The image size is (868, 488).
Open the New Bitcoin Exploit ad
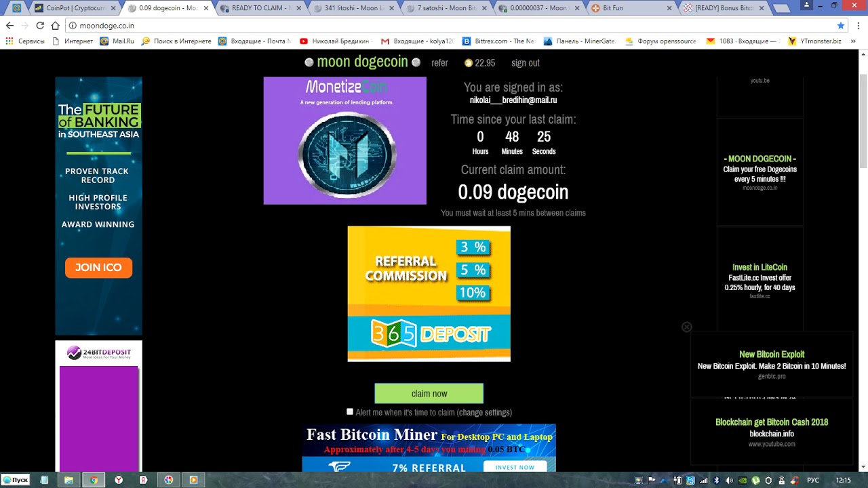pyautogui.click(x=772, y=364)
